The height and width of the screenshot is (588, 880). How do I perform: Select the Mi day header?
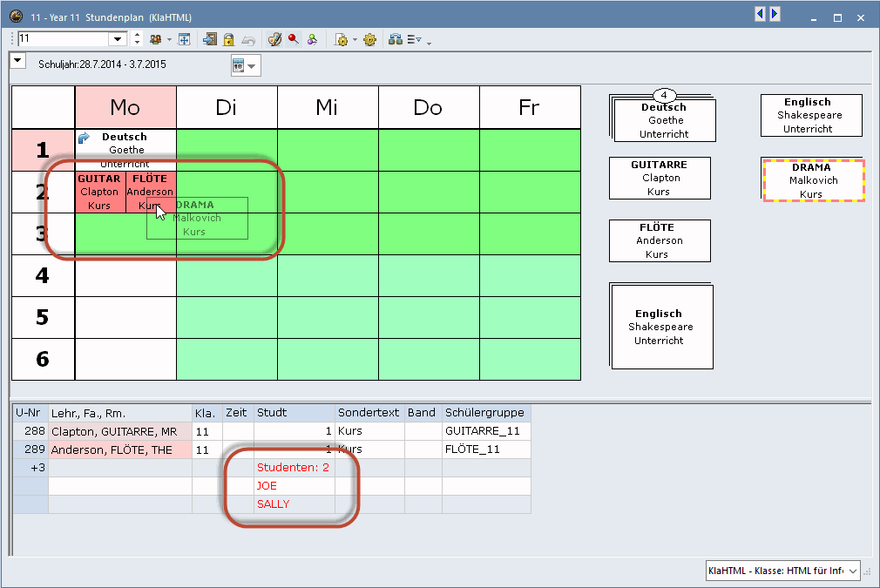pos(328,107)
